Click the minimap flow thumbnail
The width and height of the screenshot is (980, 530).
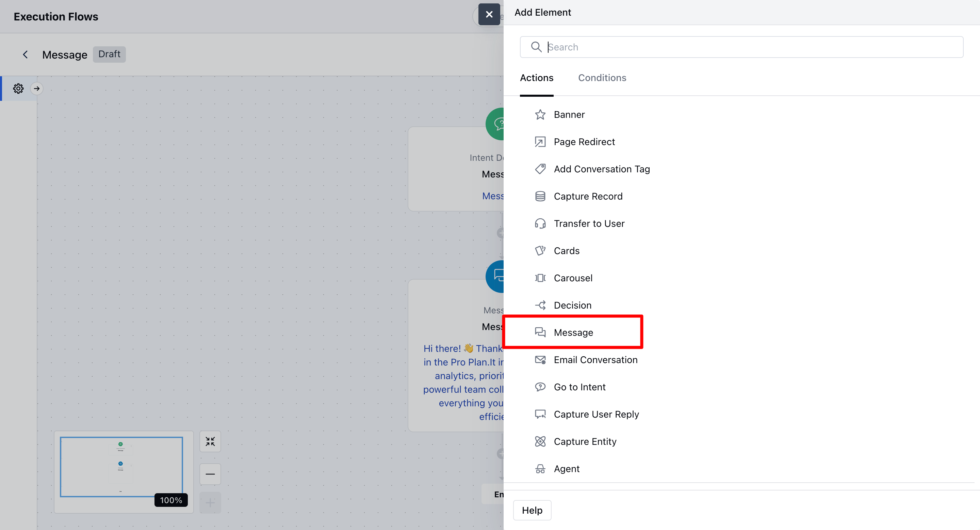pyautogui.click(x=121, y=467)
